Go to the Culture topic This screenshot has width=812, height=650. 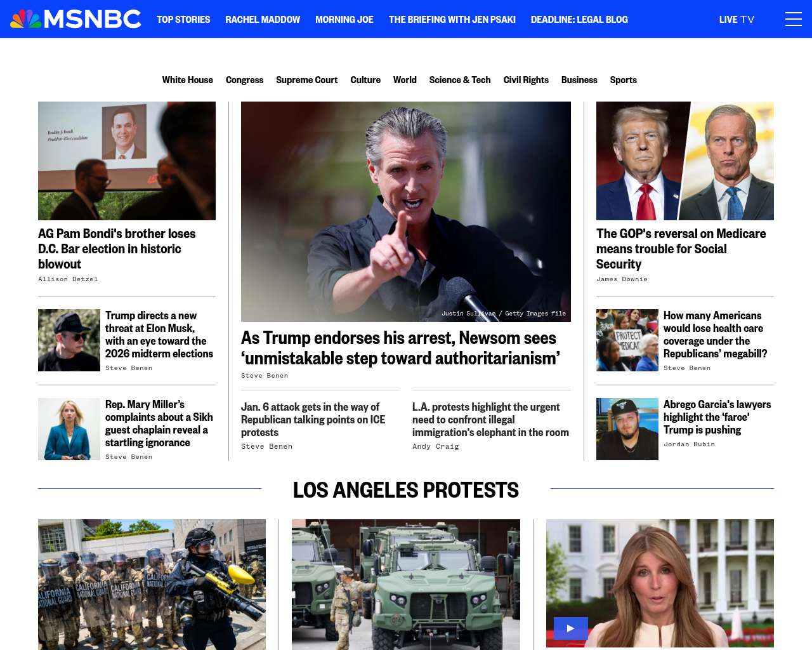[x=365, y=80]
